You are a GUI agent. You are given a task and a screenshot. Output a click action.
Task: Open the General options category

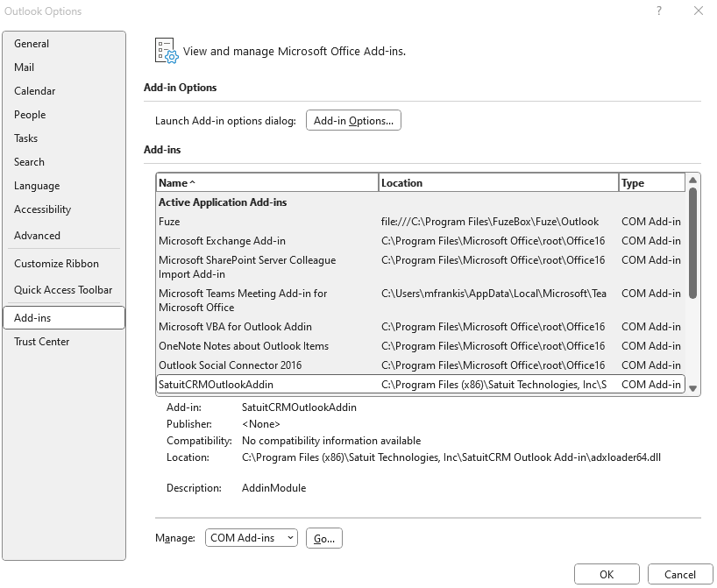[64, 44]
